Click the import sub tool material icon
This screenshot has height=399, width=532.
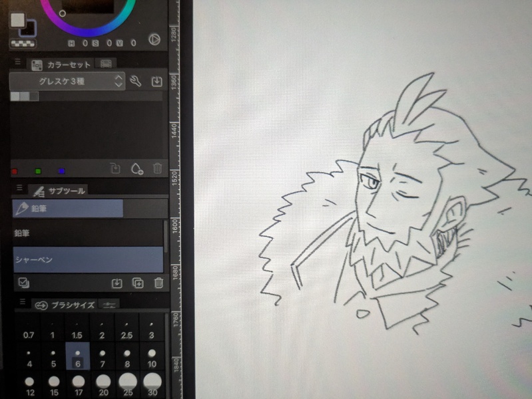coord(117,283)
